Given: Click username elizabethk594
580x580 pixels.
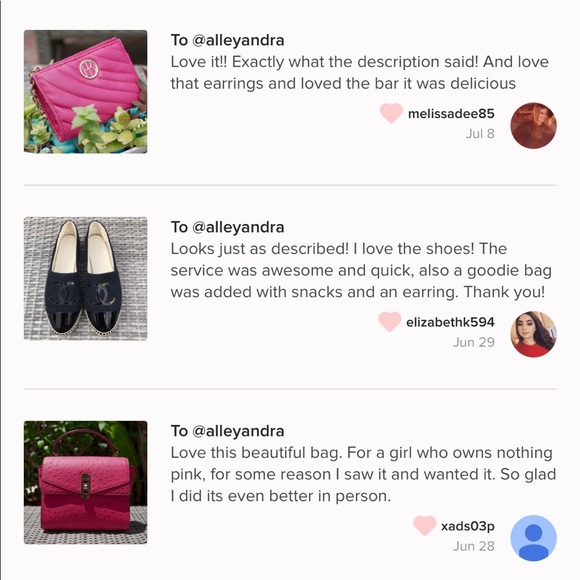Looking at the screenshot, I should pyautogui.click(x=450, y=322).
